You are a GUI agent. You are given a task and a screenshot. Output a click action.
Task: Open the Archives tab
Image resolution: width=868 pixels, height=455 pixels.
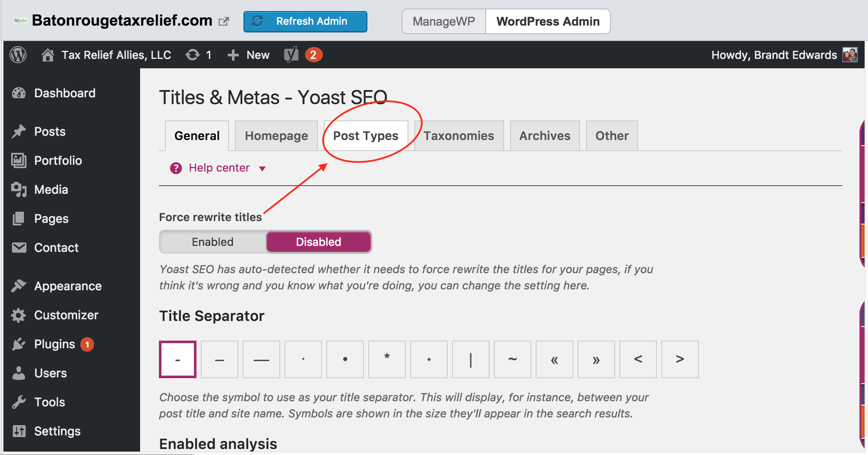[545, 136]
